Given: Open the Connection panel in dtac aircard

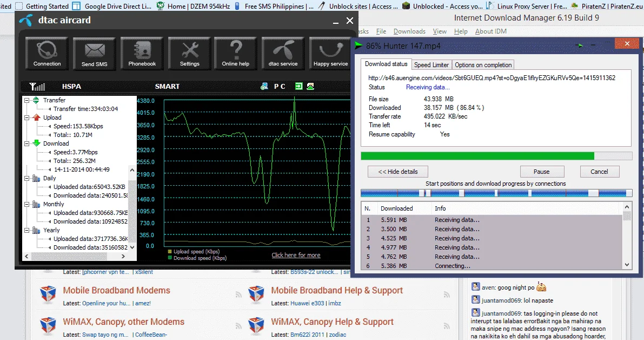Looking at the screenshot, I should click(x=47, y=54).
